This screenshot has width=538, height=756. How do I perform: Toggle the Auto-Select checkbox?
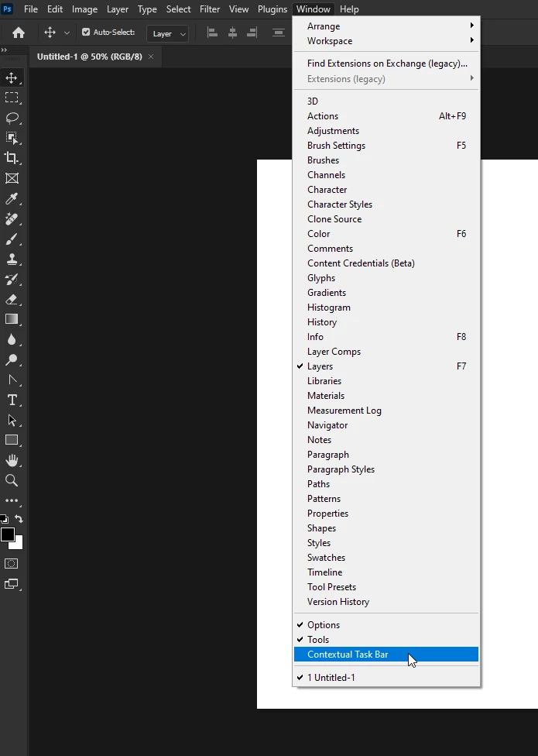(86, 33)
